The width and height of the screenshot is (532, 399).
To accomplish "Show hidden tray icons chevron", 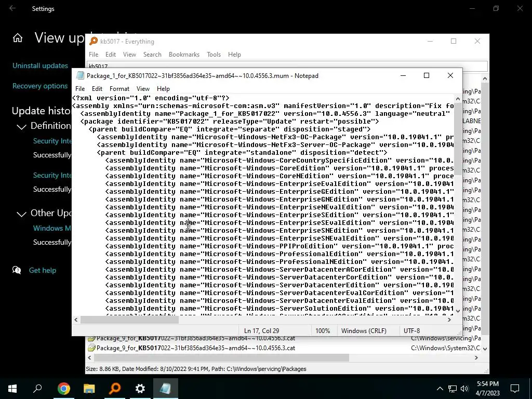I will 440,389.
